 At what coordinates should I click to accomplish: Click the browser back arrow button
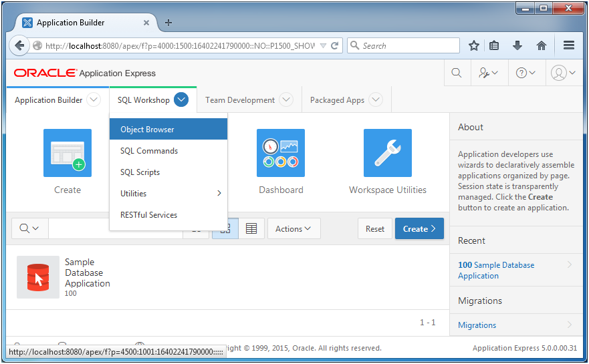tap(19, 46)
